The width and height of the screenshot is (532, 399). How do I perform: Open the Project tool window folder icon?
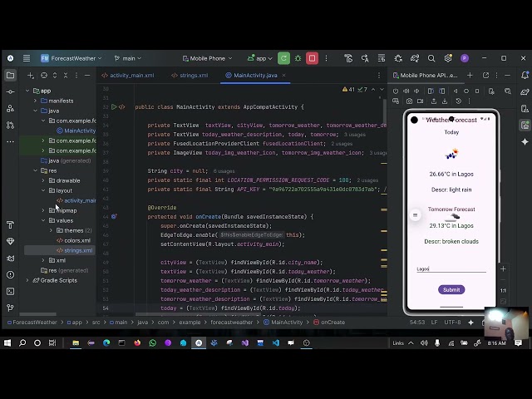coord(10,76)
